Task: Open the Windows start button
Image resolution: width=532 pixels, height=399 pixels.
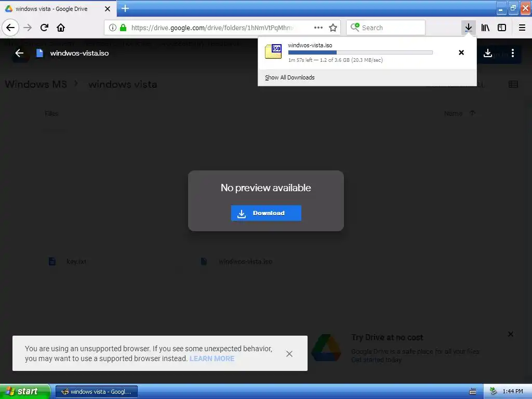Action: 25,392
